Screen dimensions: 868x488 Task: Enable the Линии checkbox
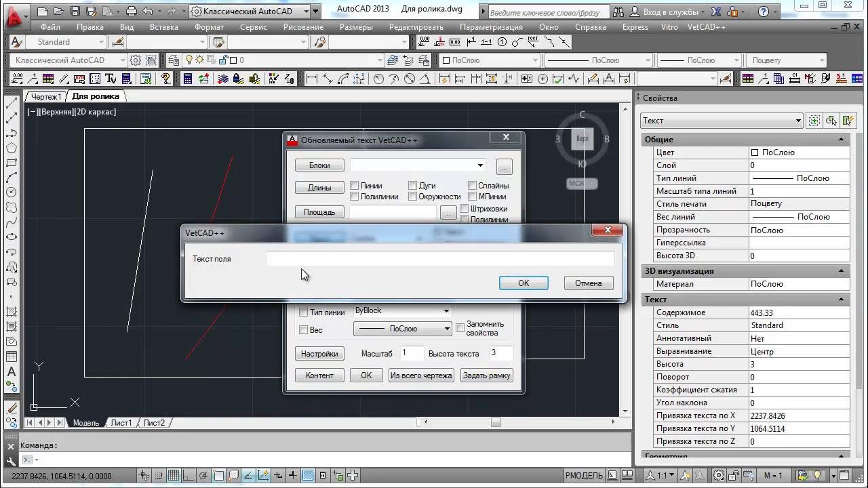coord(354,185)
